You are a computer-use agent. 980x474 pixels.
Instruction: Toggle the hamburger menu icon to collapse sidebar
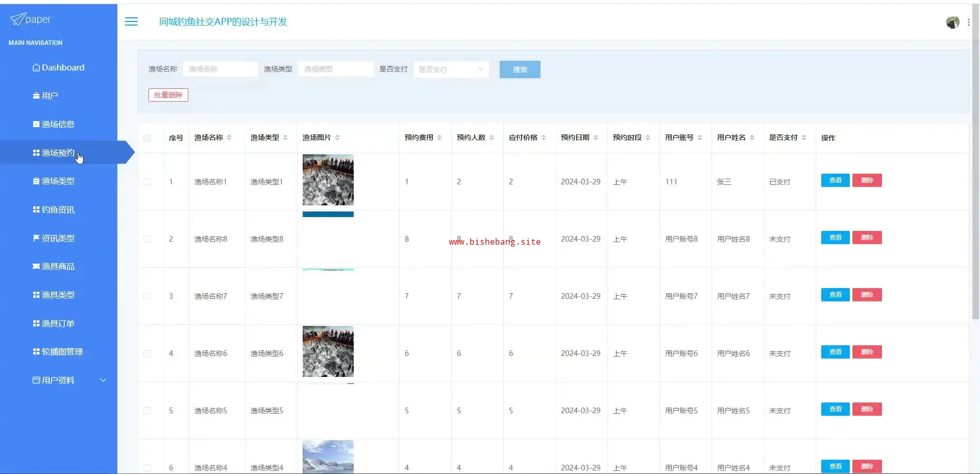tap(131, 21)
